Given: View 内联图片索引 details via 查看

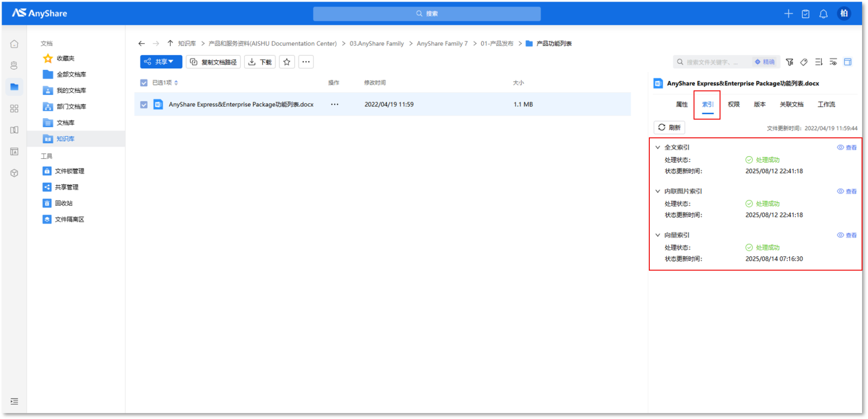Looking at the screenshot, I should click(x=847, y=191).
